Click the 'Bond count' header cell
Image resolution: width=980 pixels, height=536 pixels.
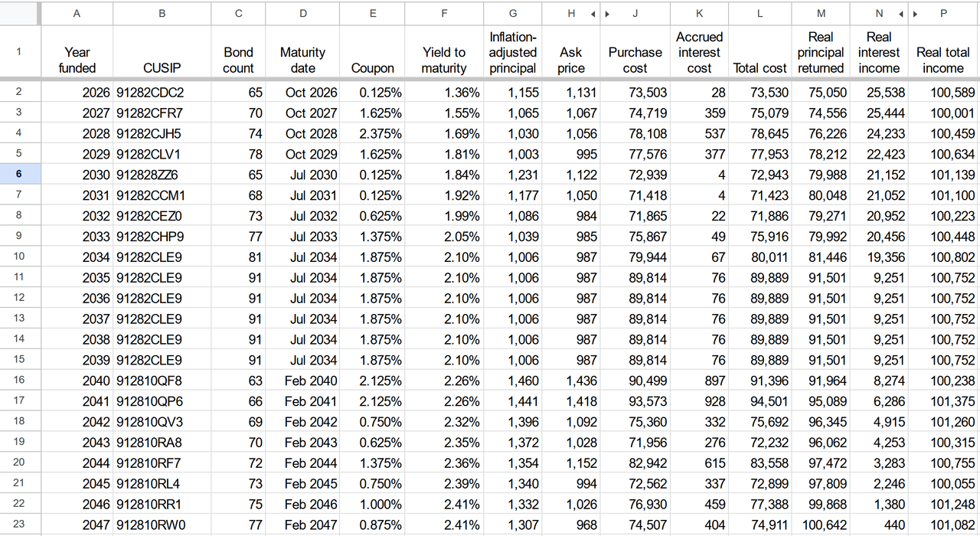[239, 52]
